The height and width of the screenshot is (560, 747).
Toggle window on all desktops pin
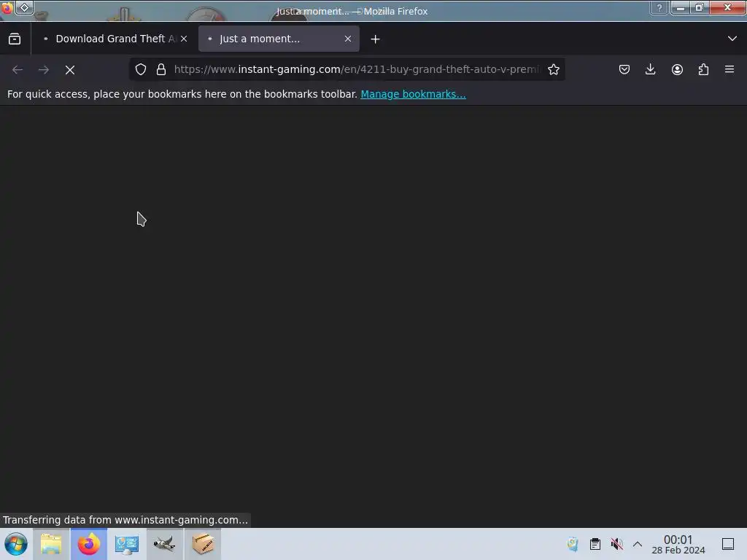click(24, 7)
